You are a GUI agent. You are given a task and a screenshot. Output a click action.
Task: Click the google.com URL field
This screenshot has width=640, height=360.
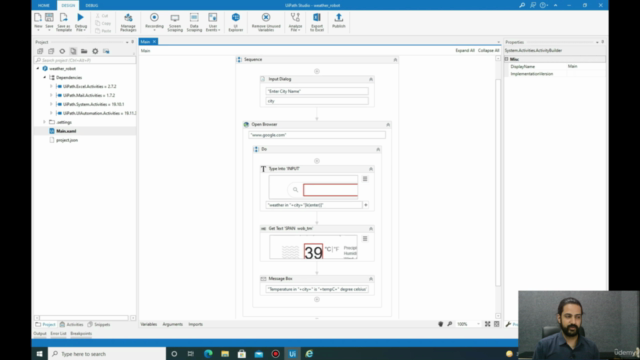tap(317, 135)
